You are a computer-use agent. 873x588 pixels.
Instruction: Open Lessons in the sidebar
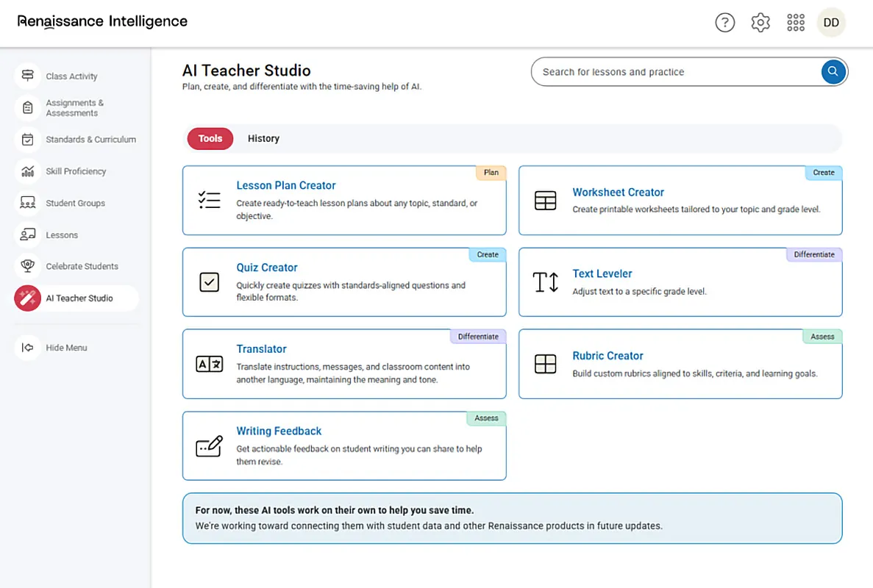click(x=62, y=234)
